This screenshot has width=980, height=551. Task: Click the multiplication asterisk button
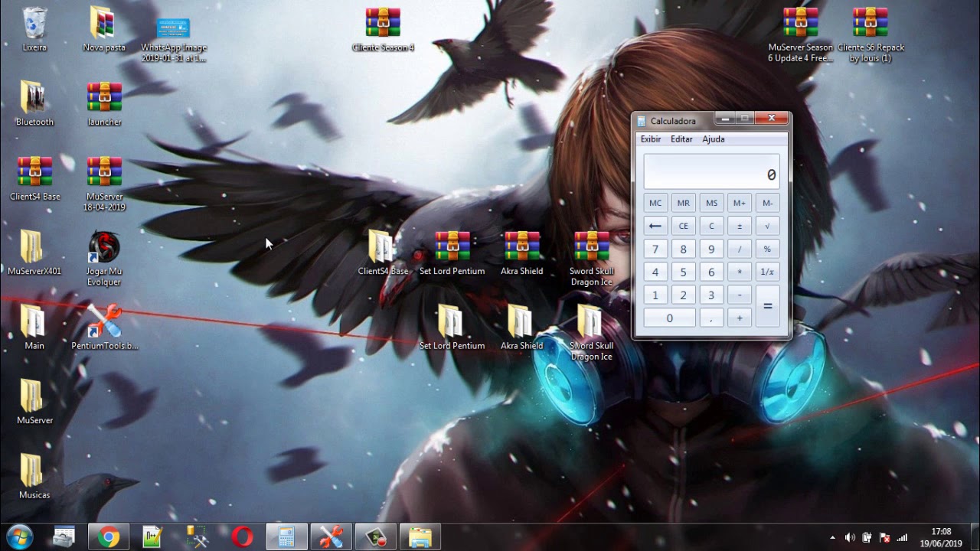(740, 272)
